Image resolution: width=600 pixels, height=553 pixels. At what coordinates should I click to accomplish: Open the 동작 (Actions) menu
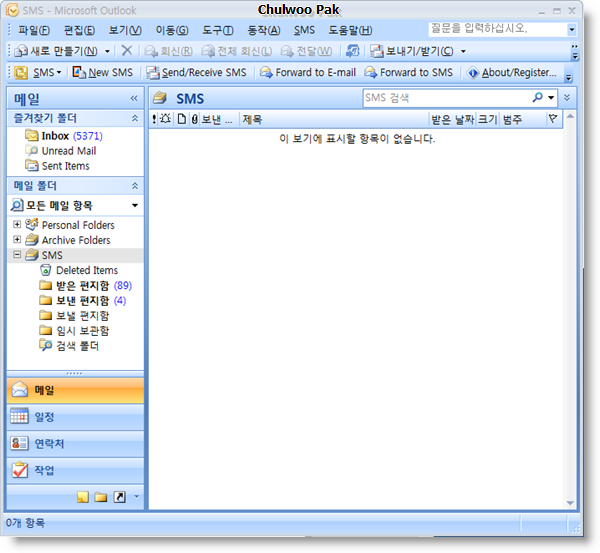point(264,30)
